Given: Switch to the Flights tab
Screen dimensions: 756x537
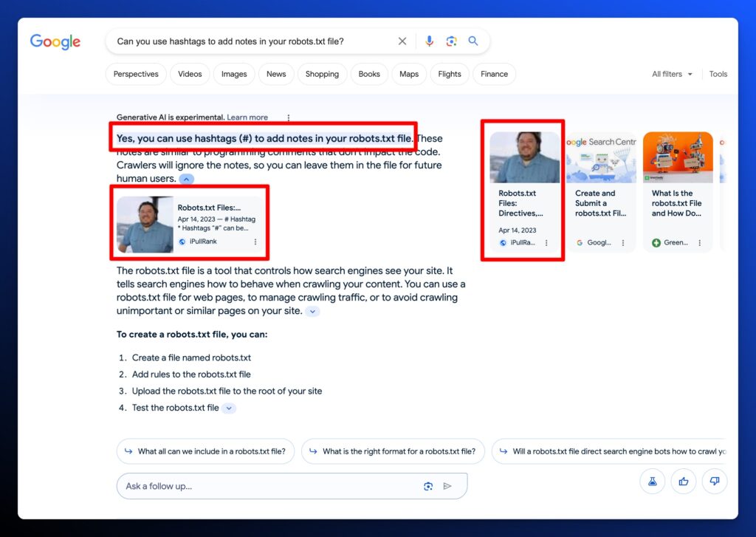Looking at the screenshot, I should coord(449,74).
